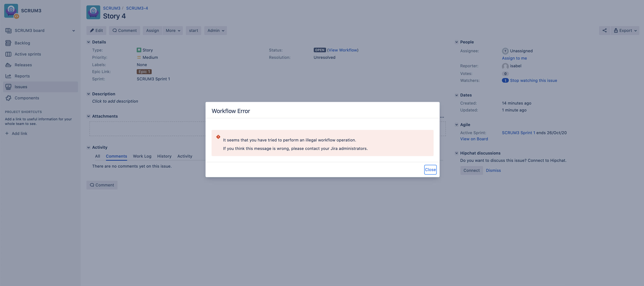The height and width of the screenshot is (286, 644).
Task: Click the Releases ship icon
Action: point(8,65)
